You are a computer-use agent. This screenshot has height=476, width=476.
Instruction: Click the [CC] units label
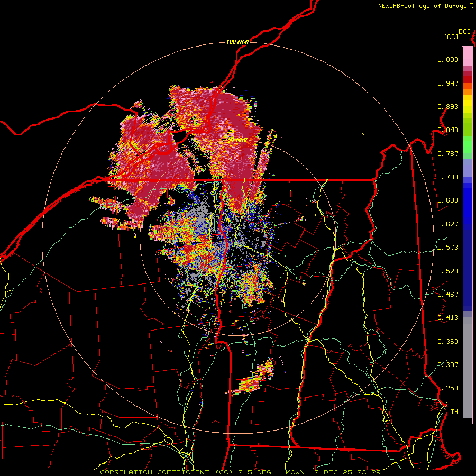click(x=451, y=36)
